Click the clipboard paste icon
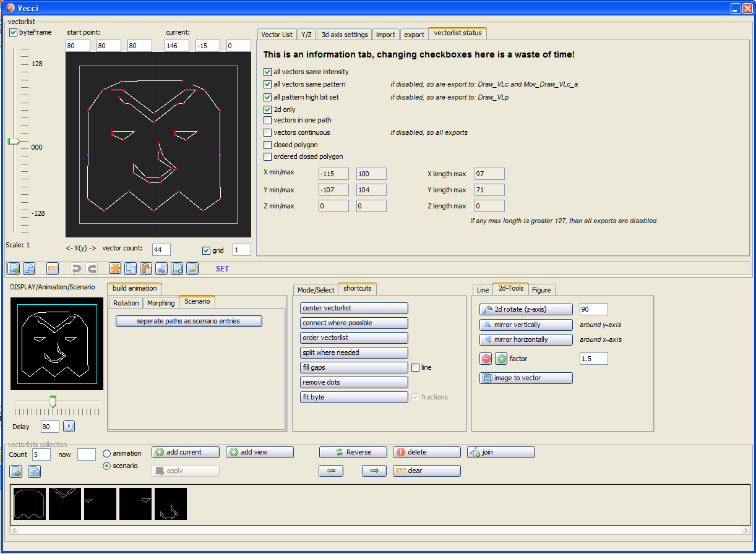Screen dimensions: 756x554 click(x=146, y=268)
